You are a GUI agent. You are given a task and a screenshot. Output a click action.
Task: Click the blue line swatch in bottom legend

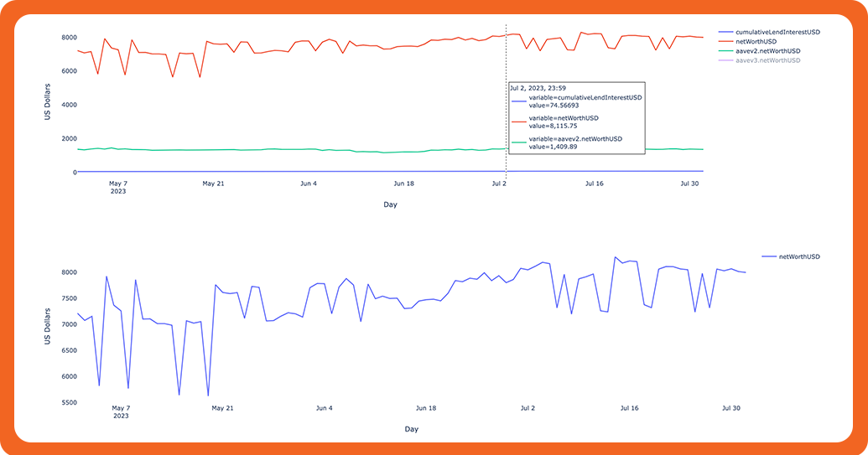[x=768, y=256]
